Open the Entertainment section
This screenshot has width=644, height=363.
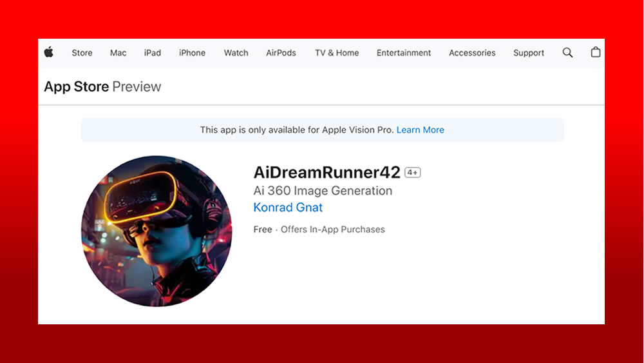point(404,53)
